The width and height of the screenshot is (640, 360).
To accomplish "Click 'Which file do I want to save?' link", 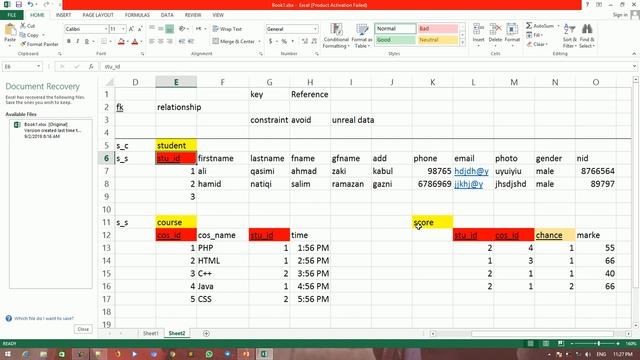I will click(x=44, y=318).
